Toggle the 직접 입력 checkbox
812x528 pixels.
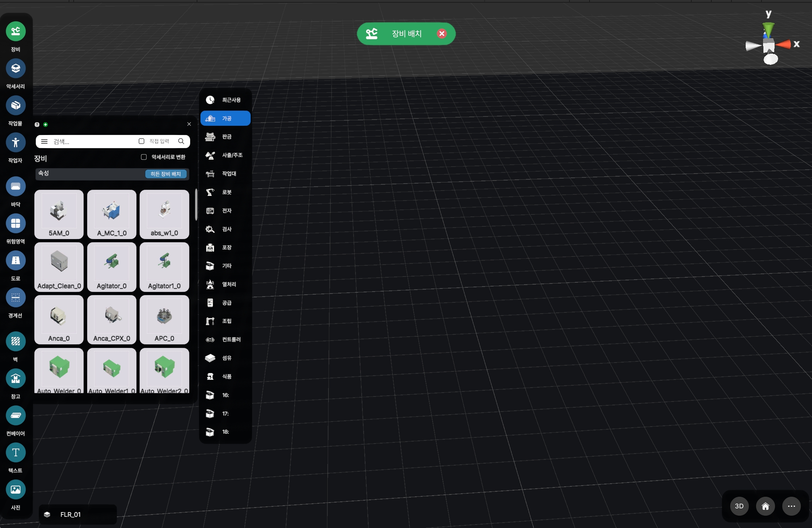click(142, 141)
